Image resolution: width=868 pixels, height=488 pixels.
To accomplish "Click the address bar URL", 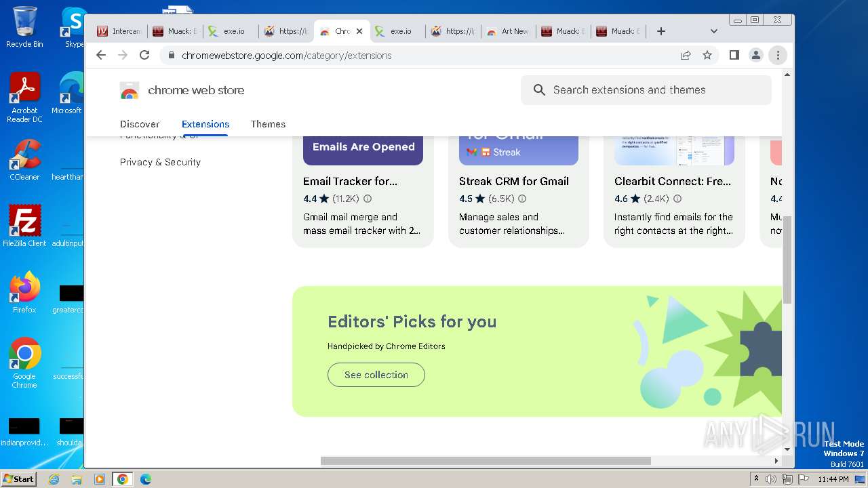I will (286, 56).
